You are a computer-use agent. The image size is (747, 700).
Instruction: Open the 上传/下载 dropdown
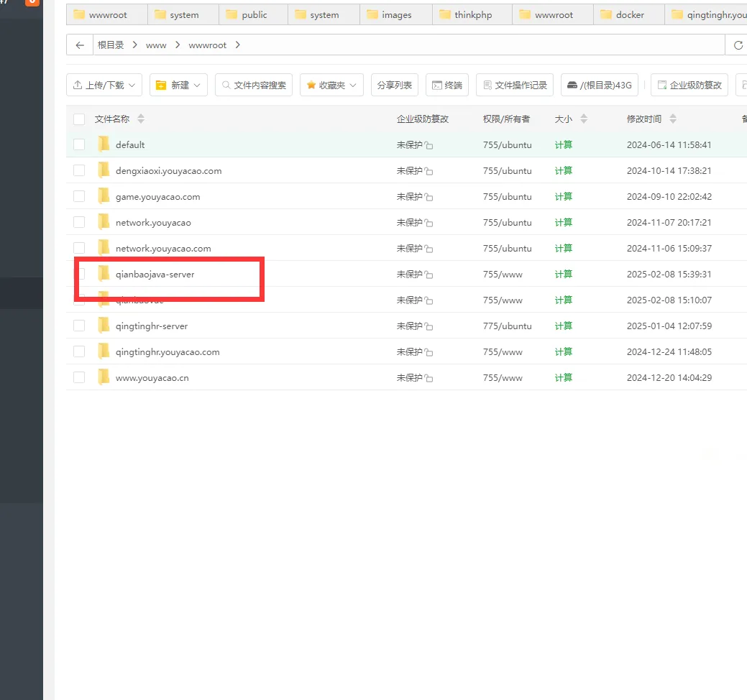point(104,85)
